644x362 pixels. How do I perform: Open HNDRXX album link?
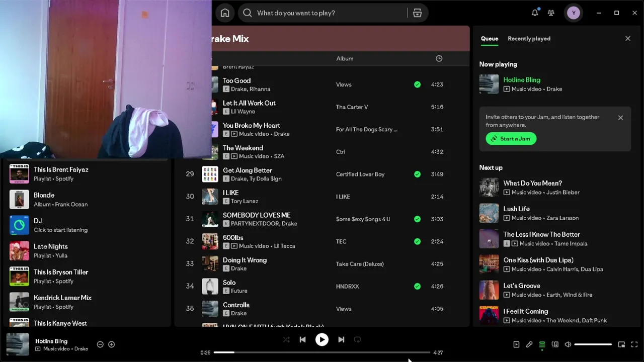point(348,287)
